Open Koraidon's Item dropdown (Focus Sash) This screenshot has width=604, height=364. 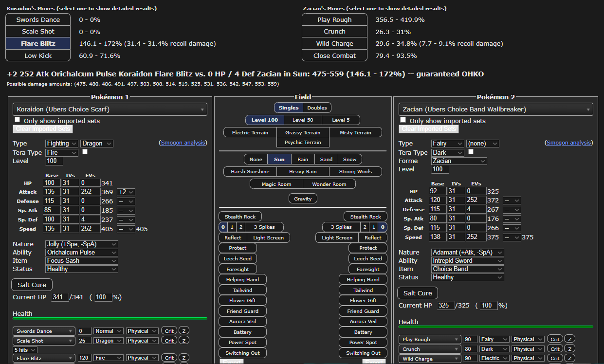[82, 261]
